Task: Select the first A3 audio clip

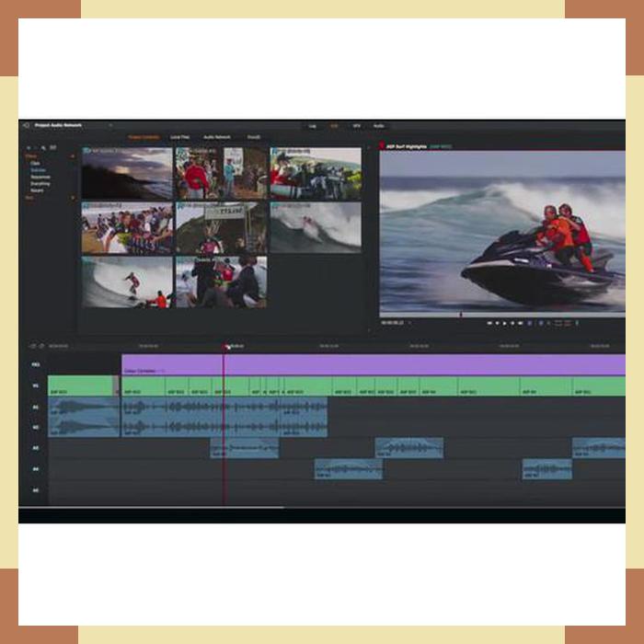Action: pyautogui.click(x=245, y=448)
